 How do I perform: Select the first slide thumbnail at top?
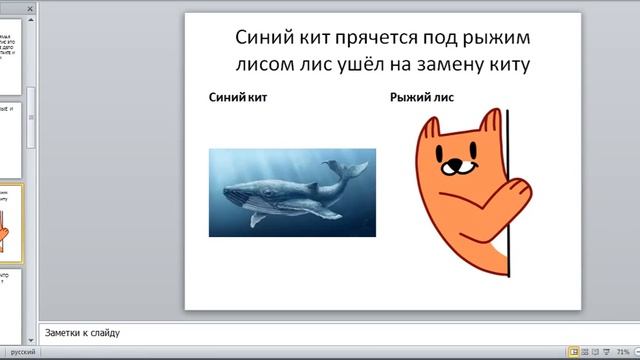coord(10,57)
